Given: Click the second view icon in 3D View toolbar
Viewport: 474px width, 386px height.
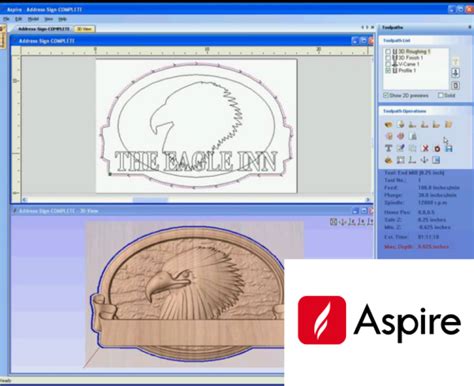Looking at the screenshot, I should (343, 222).
